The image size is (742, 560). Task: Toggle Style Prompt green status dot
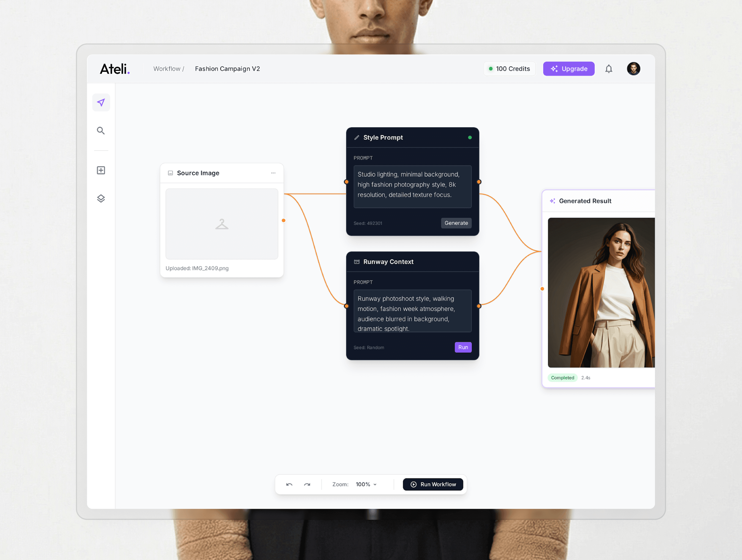[x=470, y=138]
